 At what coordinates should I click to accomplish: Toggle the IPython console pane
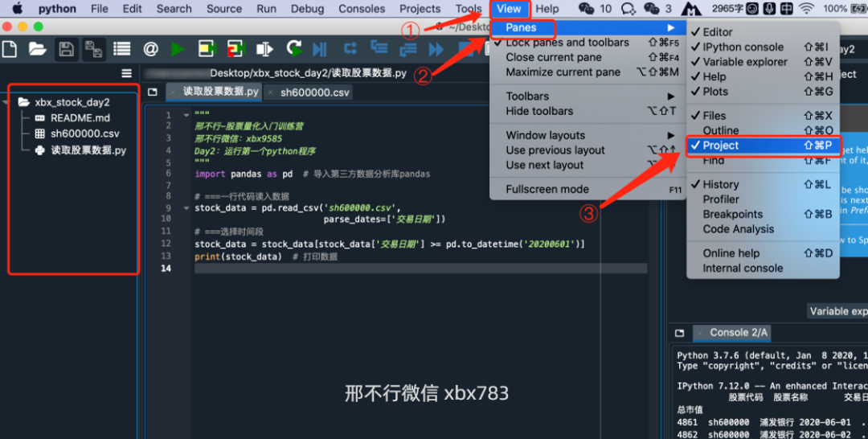763,47
